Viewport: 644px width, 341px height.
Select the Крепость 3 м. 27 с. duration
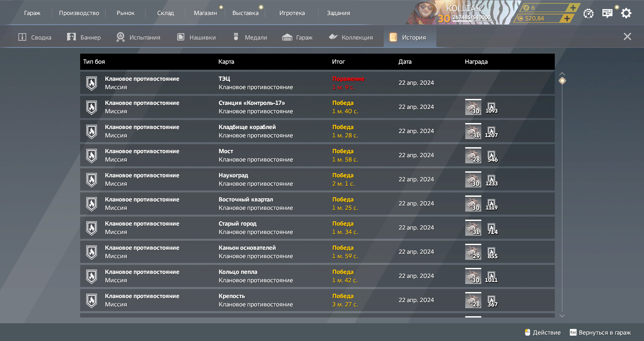345,304
